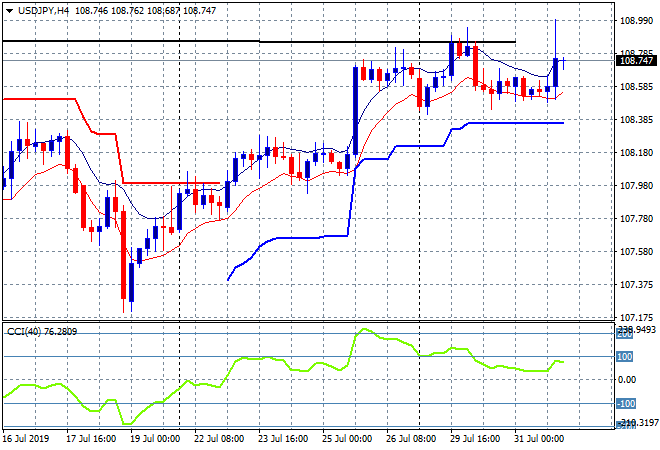Click the 107.175 price scale value
This screenshot has height=450, width=660.
coord(636,317)
